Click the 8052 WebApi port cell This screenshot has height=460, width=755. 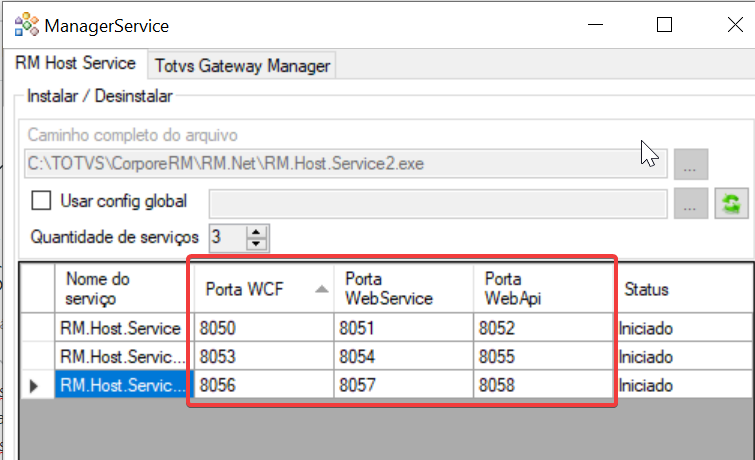coord(543,328)
